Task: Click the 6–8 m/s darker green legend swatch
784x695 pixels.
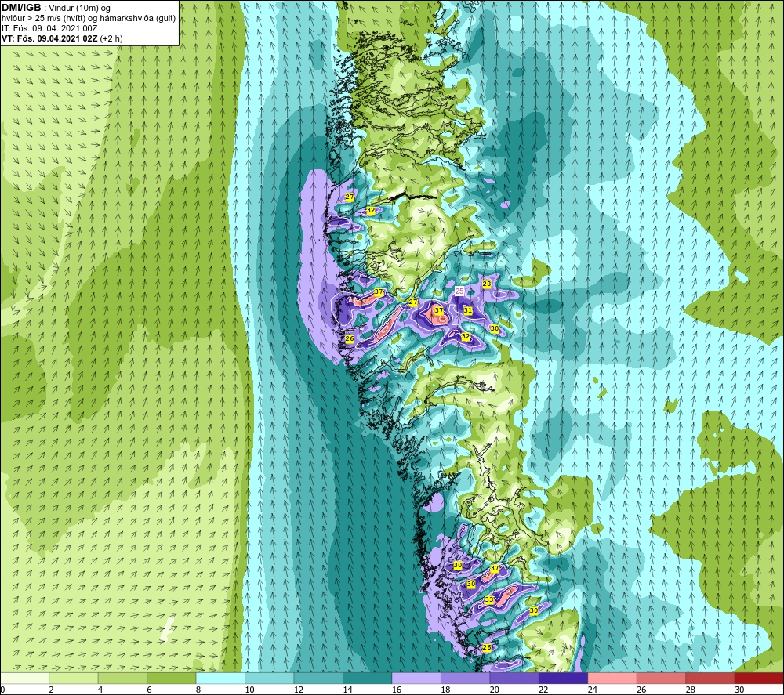Action: pyautogui.click(x=172, y=679)
